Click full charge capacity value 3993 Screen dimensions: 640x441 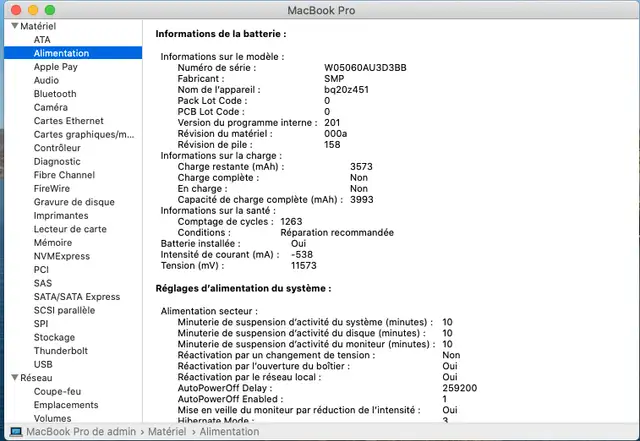362,200
